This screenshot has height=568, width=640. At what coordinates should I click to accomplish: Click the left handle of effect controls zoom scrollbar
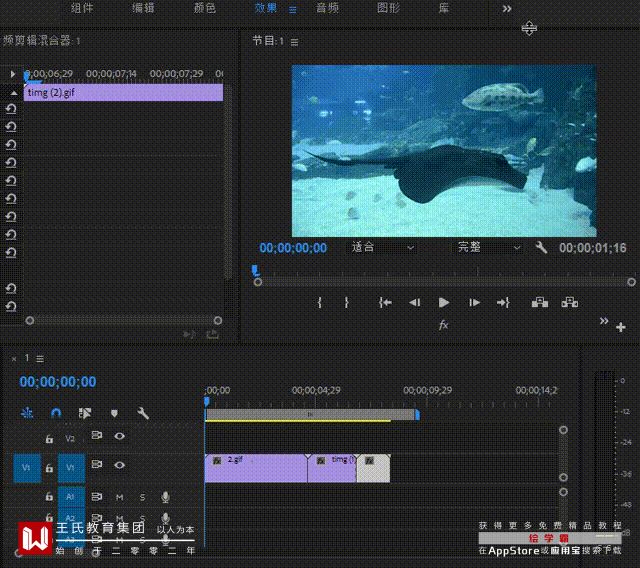[x=29, y=321]
